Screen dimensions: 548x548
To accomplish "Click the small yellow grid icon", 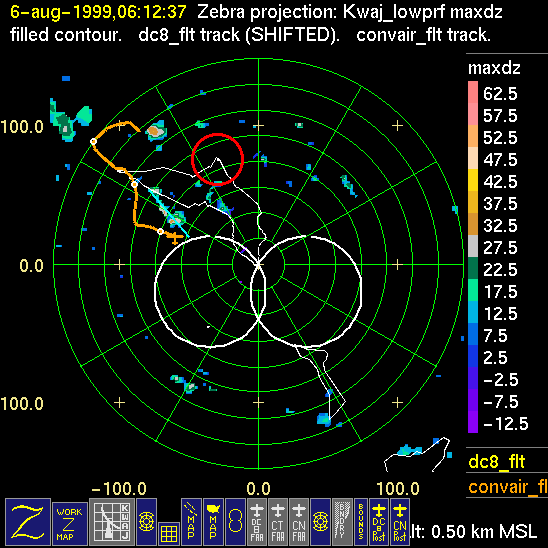I will click(169, 534).
